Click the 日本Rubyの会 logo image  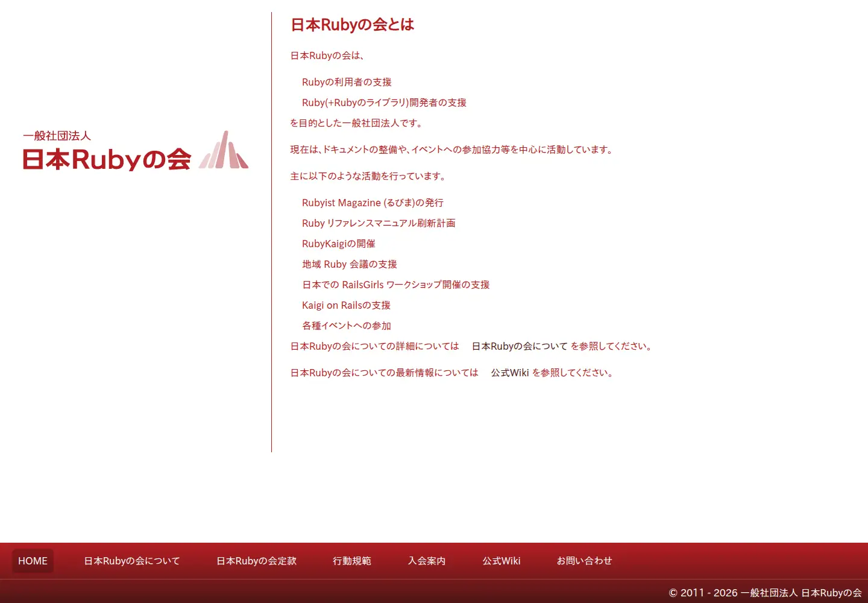click(x=136, y=151)
